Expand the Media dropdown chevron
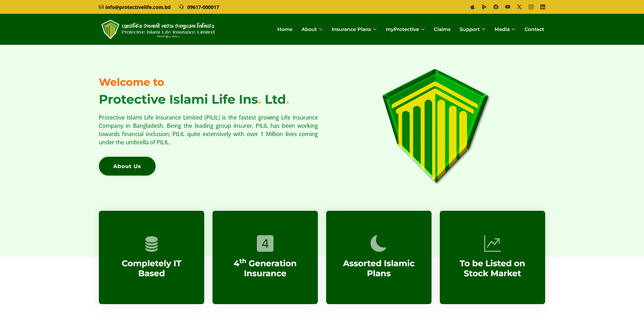Image resolution: width=644 pixels, height=332 pixels. click(x=513, y=30)
